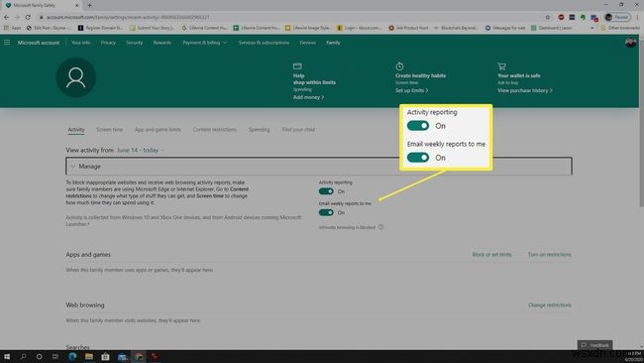
Task: Close the Microsoft Family Safety tab
Action: 77,5
